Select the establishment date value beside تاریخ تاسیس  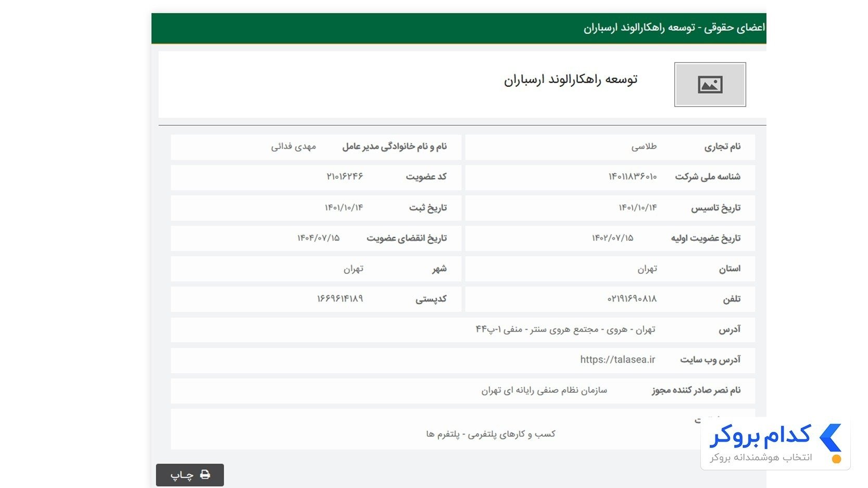(638, 208)
